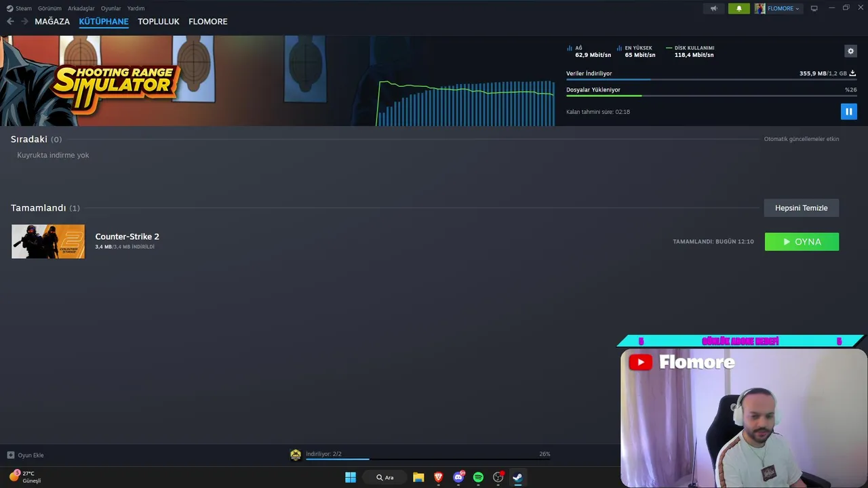Open the FLOMORE profile tab
The height and width of the screenshot is (488, 868).
[208, 22]
